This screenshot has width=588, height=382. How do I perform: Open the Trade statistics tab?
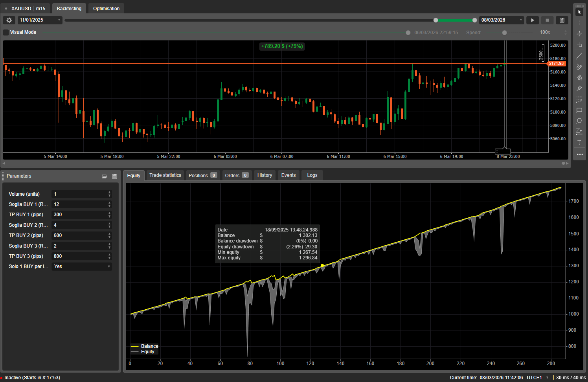tap(165, 175)
